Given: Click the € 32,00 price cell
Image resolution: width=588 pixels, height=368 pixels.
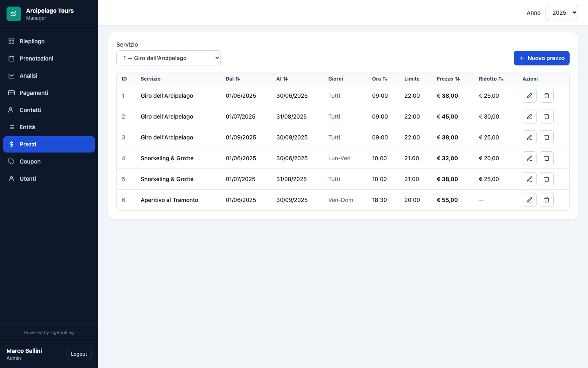Looking at the screenshot, I should click(x=447, y=158).
